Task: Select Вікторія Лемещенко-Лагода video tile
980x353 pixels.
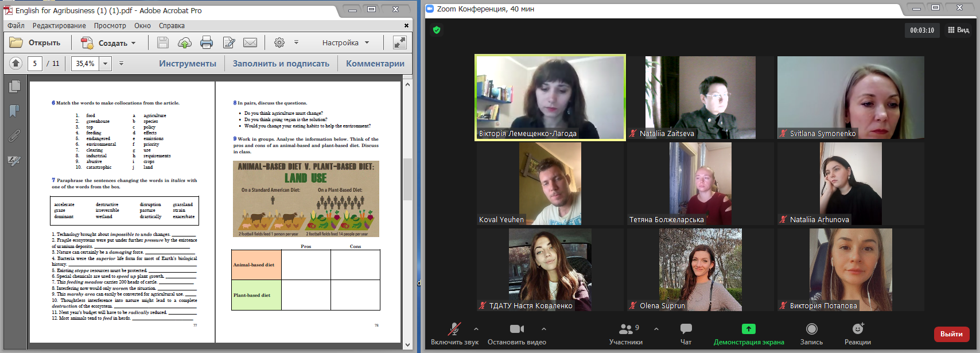Action: [x=550, y=98]
